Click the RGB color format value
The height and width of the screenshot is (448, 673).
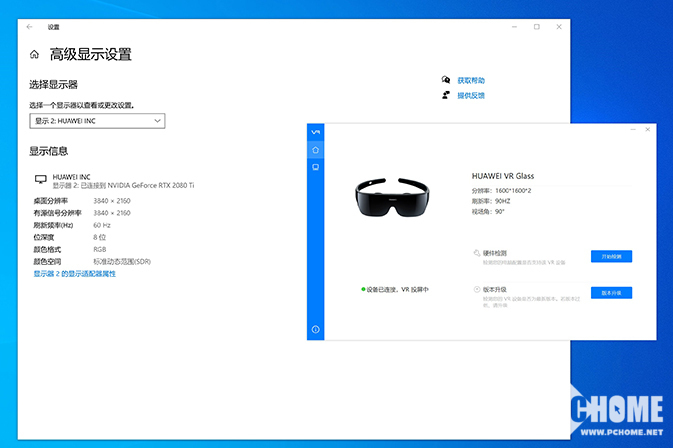click(x=100, y=249)
